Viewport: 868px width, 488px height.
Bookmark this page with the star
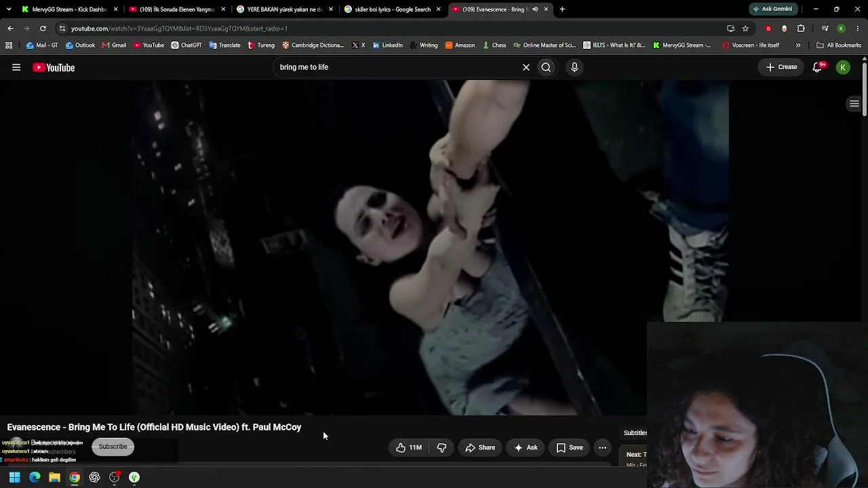745,28
